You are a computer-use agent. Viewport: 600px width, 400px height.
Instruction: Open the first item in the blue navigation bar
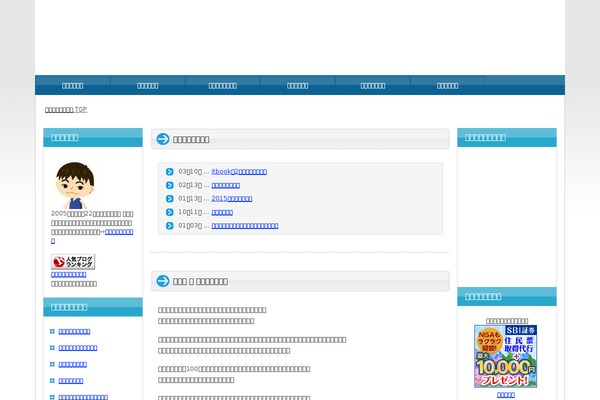(x=72, y=86)
